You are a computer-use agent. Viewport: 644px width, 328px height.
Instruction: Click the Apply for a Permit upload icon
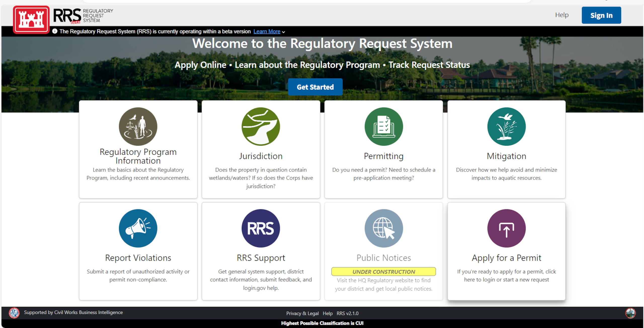506,228
